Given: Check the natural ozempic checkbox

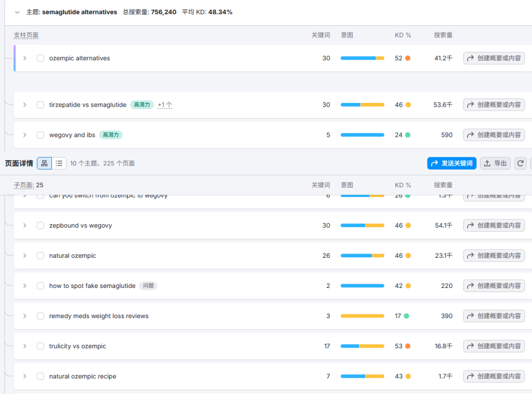Looking at the screenshot, I should 41,256.
